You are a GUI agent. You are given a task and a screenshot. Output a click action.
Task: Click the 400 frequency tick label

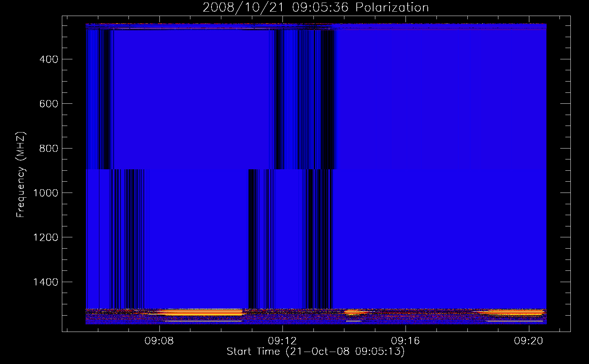pos(49,59)
